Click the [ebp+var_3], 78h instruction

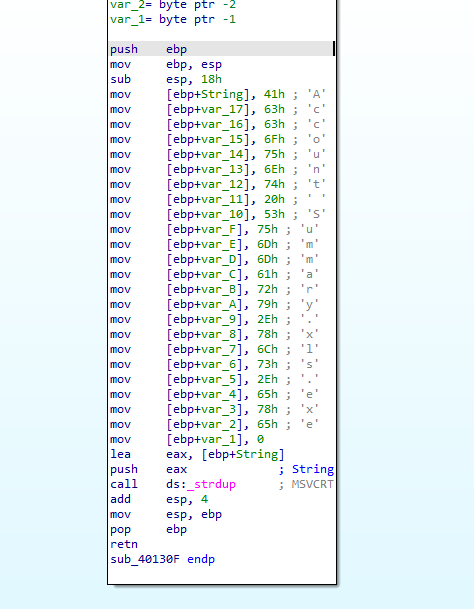(x=214, y=410)
